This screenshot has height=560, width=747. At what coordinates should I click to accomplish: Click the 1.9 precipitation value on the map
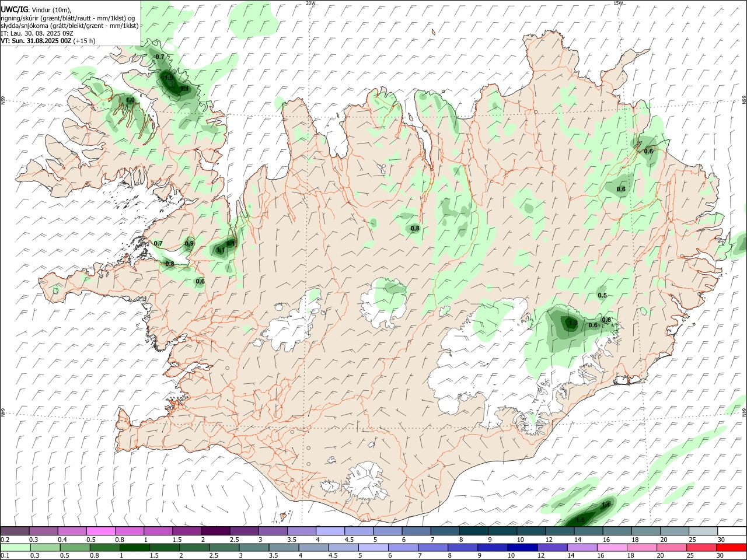169,78
